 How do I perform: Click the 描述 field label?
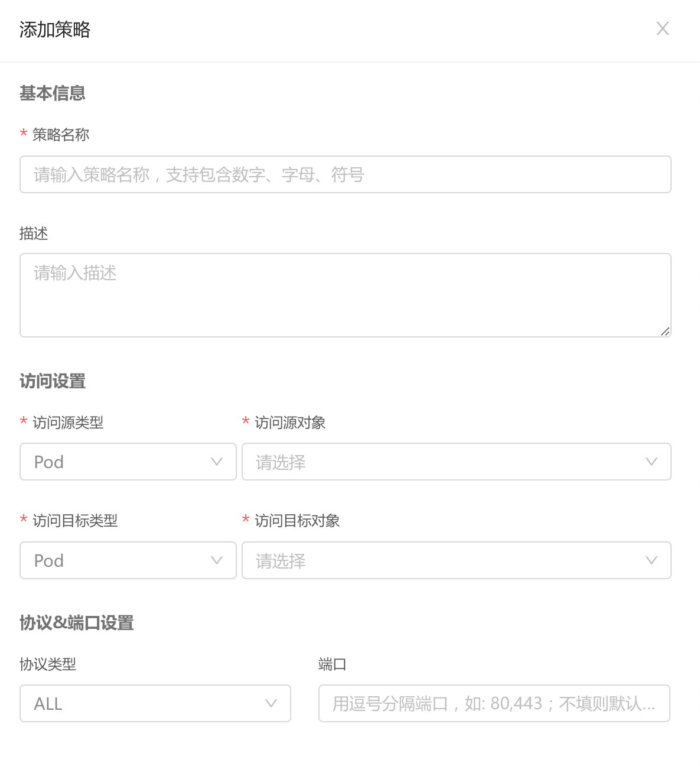34,233
